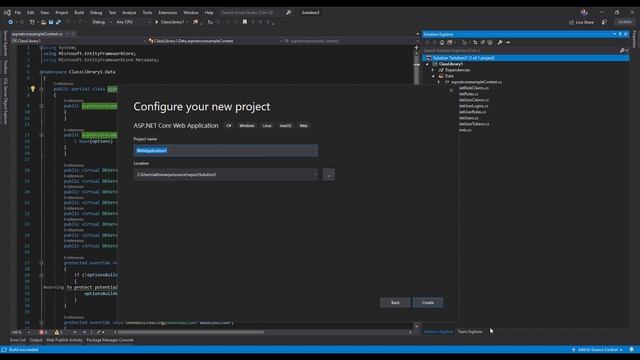The width and height of the screenshot is (640, 360).
Task: Expand Dependencies node in Solution Explorer
Action: [433, 70]
